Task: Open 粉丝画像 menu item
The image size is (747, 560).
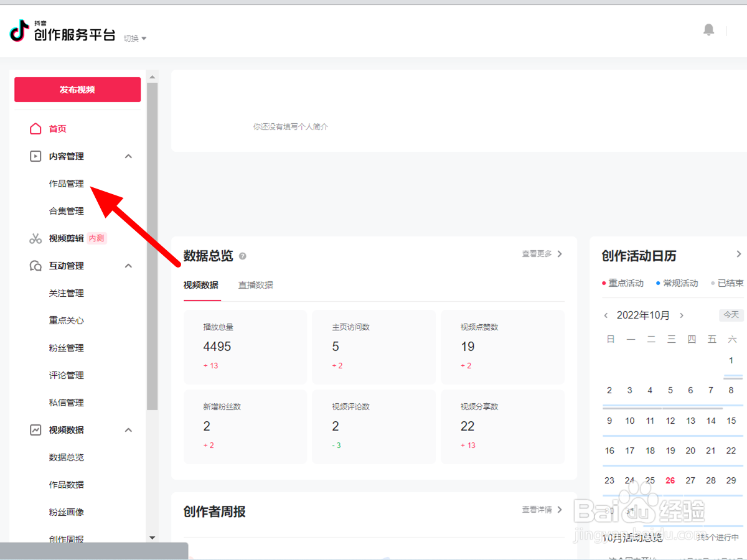Action: (67, 512)
